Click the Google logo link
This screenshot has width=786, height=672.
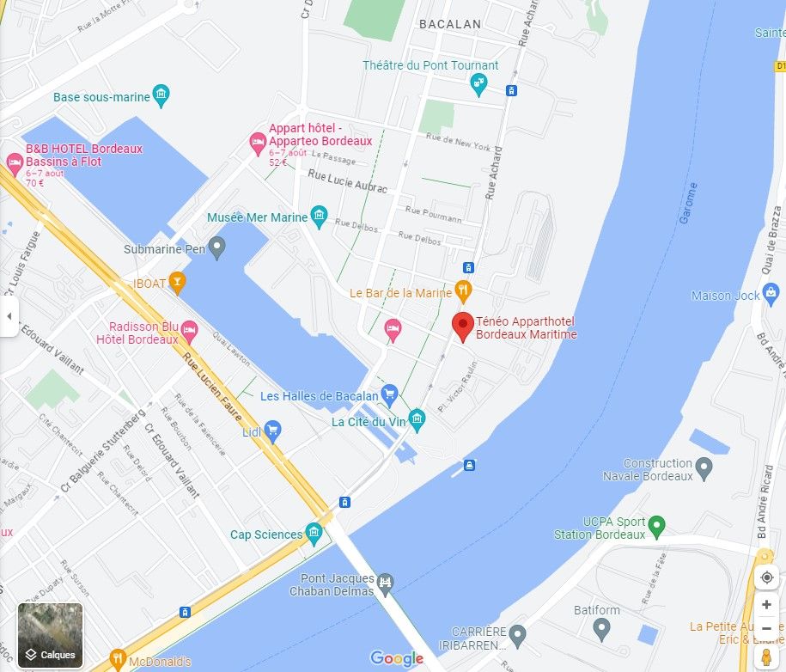point(397,658)
